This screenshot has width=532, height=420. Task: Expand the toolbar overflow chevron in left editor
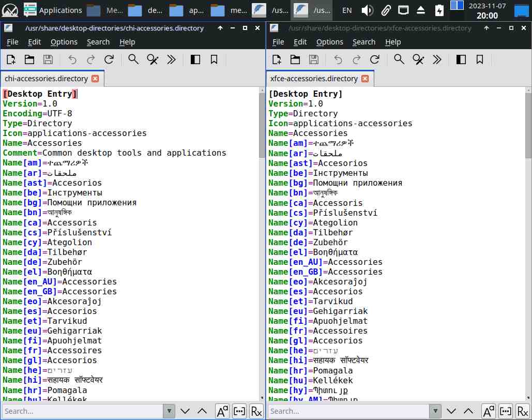pyautogui.click(x=171, y=59)
